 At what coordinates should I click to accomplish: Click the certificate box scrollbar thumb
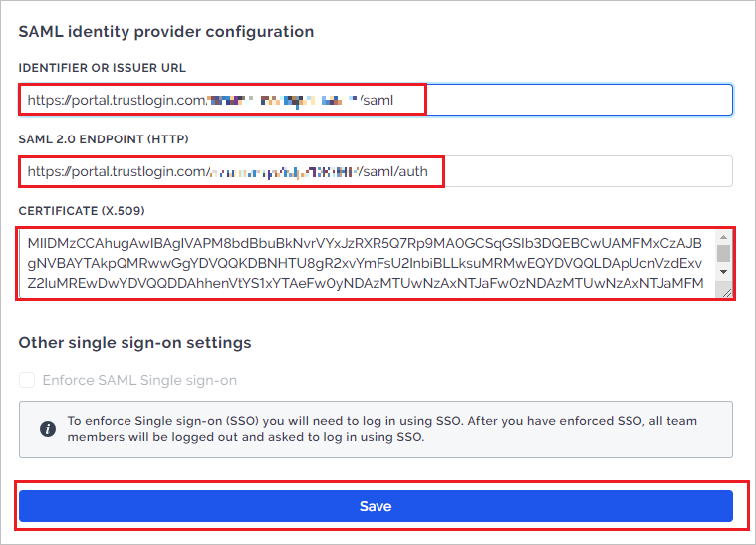[723, 253]
